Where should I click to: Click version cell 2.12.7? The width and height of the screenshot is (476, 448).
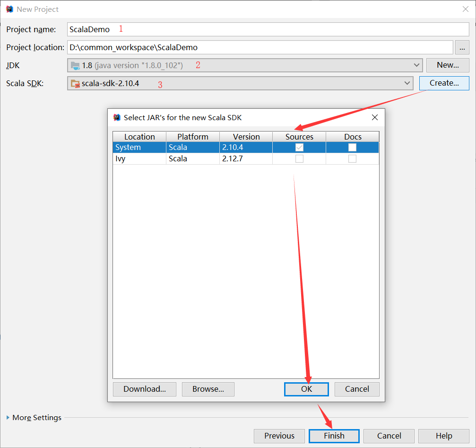pyautogui.click(x=246, y=158)
